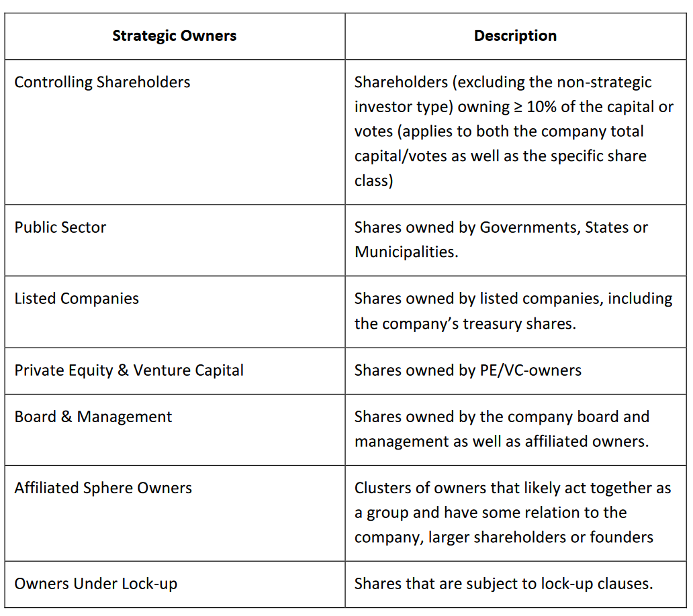Click the Strategic Owners column header

click(x=174, y=36)
